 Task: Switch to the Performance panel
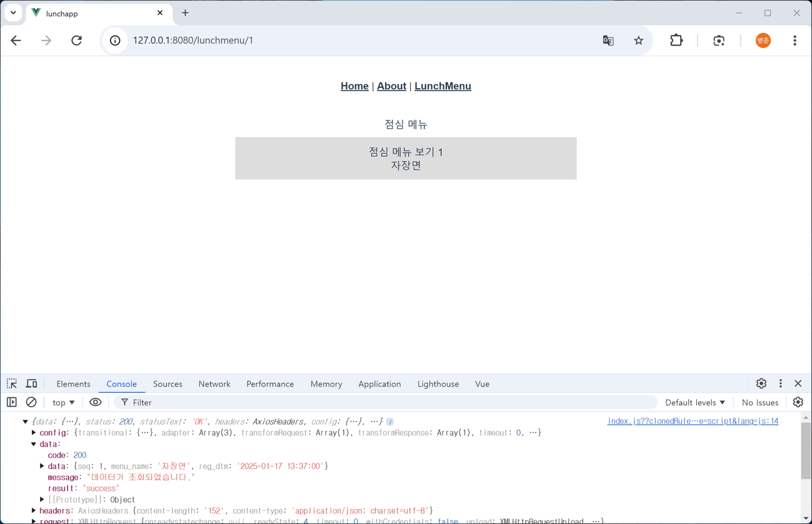pos(270,384)
